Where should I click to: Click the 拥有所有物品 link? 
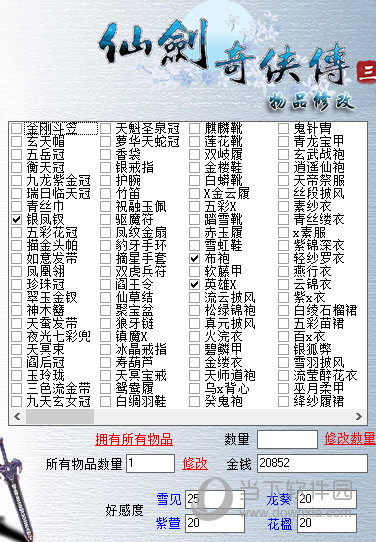click(x=134, y=440)
